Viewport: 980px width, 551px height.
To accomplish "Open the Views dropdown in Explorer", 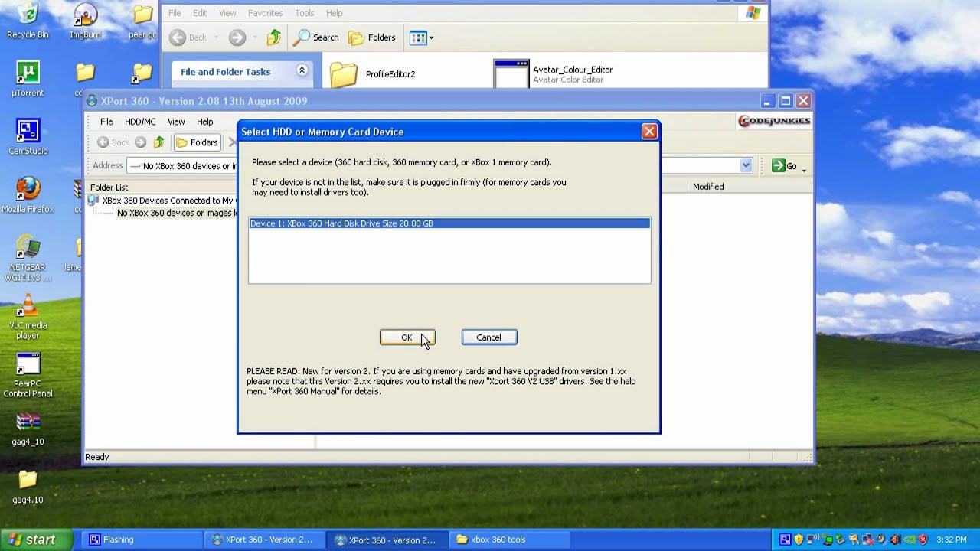I will [421, 37].
